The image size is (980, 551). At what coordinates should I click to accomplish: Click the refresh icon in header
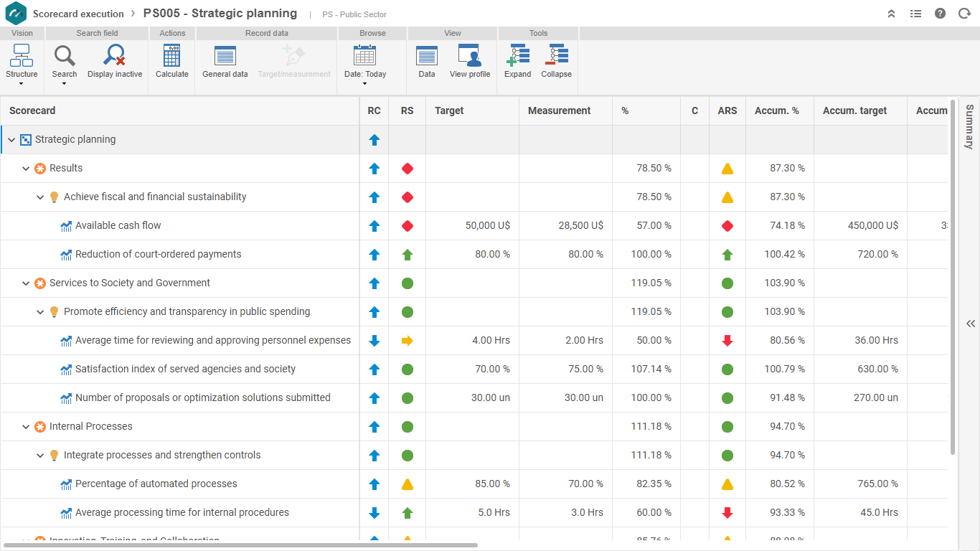click(x=964, y=14)
